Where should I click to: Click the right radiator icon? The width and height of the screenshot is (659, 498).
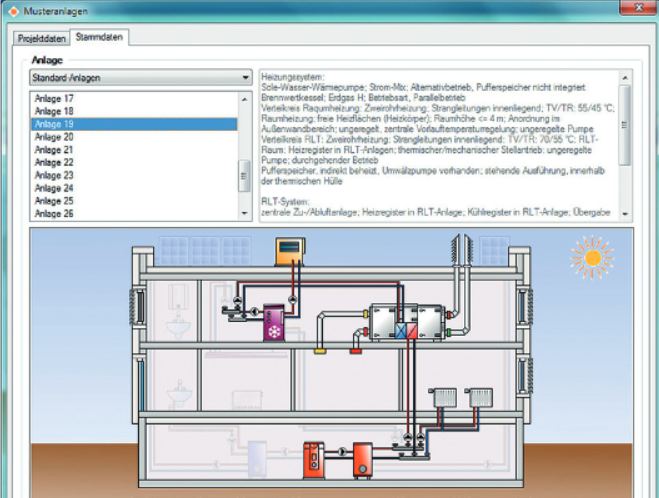(x=480, y=398)
